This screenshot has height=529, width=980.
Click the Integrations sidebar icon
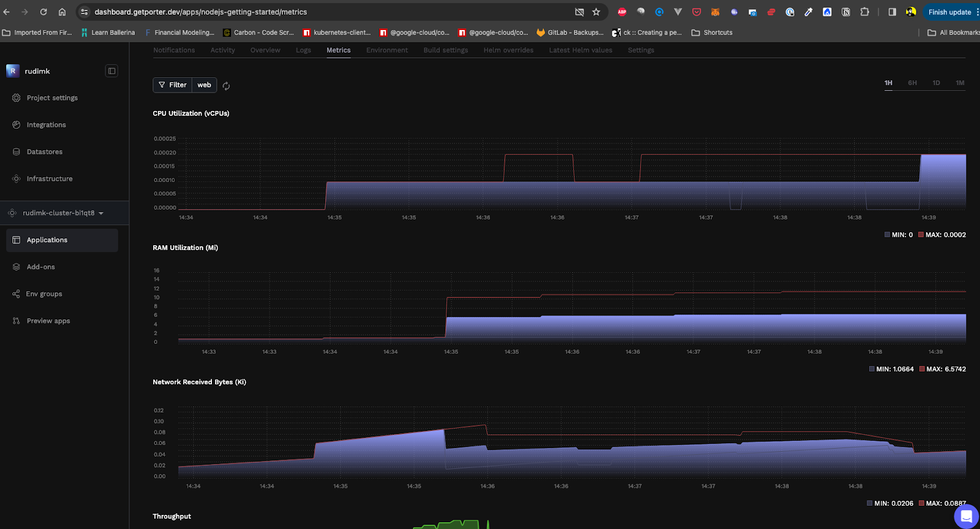[17, 125]
